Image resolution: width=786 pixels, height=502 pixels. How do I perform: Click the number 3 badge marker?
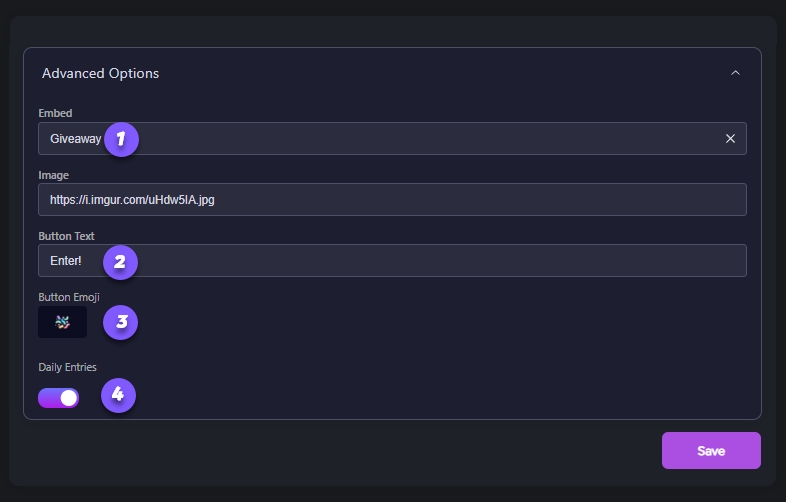click(x=121, y=322)
